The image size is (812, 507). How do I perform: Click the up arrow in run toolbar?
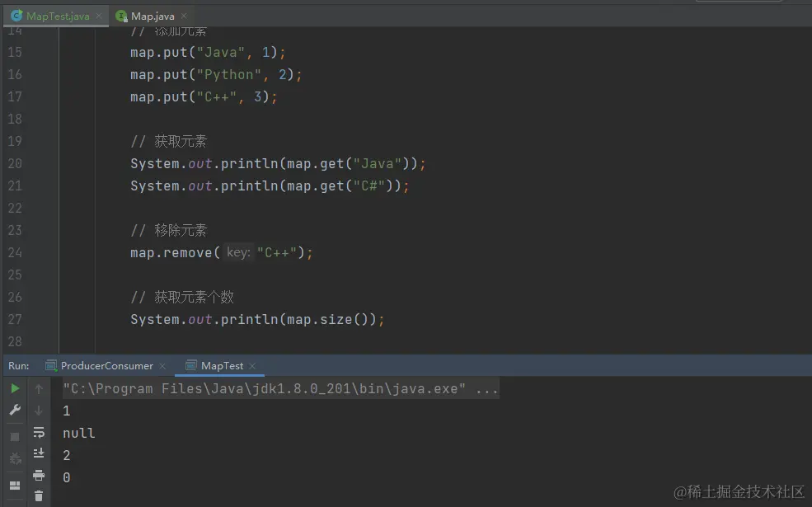coord(39,388)
